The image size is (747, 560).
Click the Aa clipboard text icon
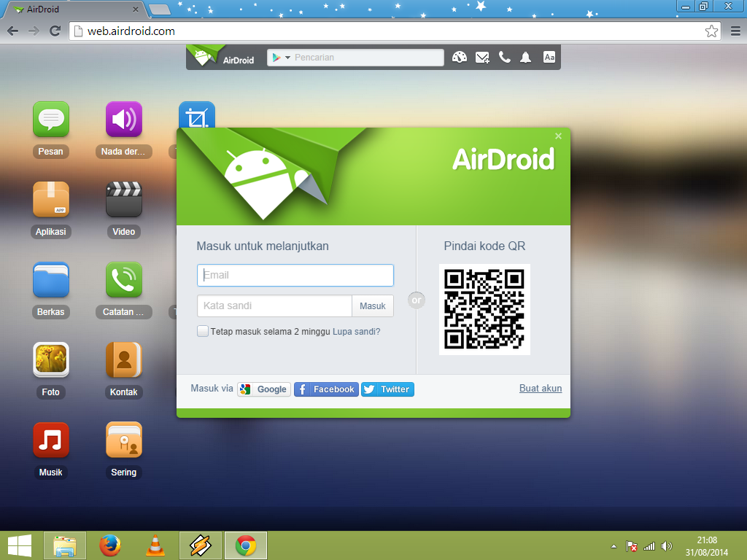pyautogui.click(x=549, y=57)
